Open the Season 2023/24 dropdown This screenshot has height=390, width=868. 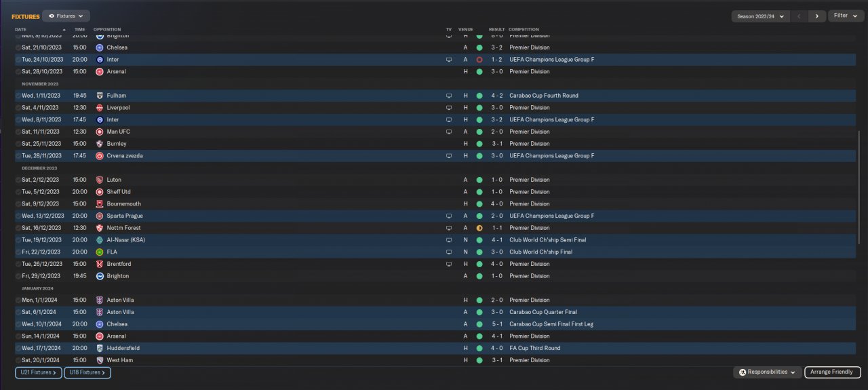pyautogui.click(x=761, y=16)
